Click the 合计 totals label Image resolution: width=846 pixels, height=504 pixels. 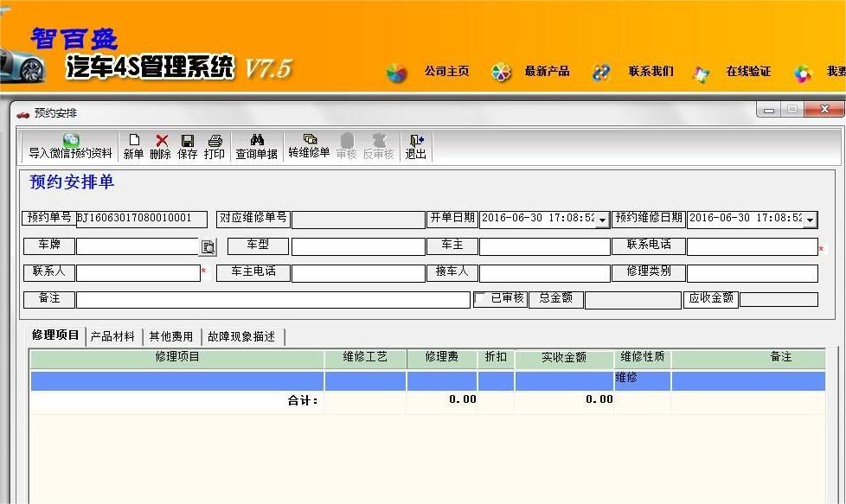pos(303,400)
